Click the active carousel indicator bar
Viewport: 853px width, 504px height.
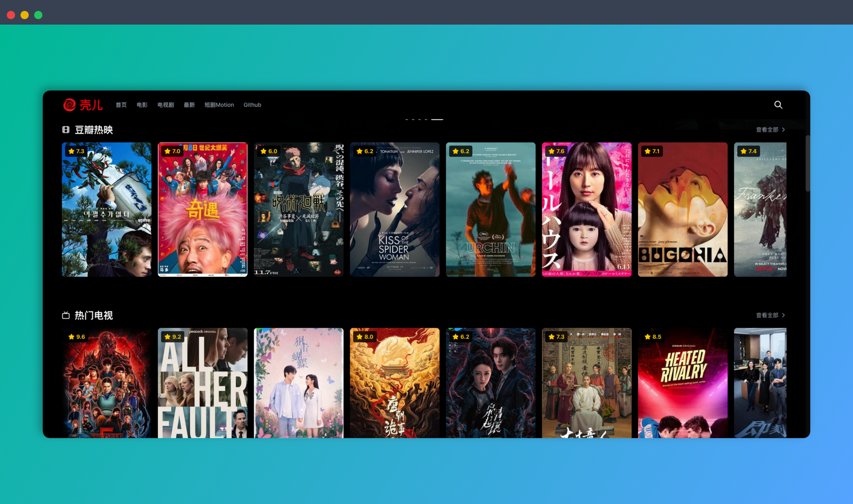pos(437,119)
